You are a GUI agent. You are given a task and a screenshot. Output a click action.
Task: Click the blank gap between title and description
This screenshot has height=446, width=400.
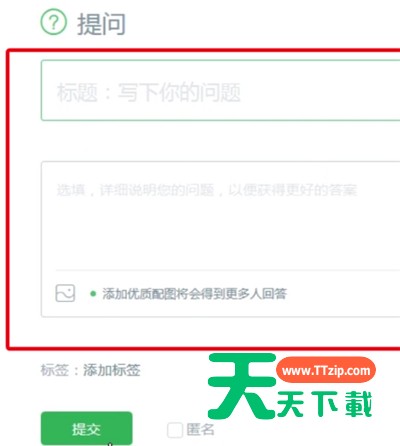[x=221, y=141]
